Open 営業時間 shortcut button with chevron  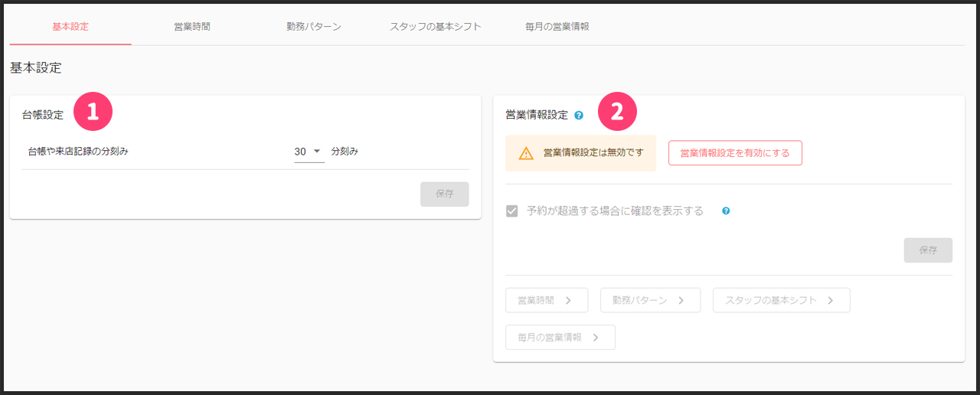tap(546, 301)
